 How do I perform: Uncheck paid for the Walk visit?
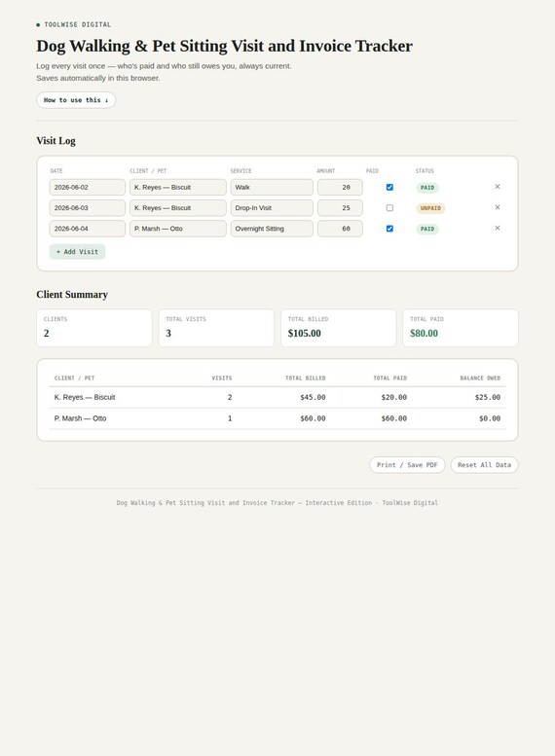389,187
